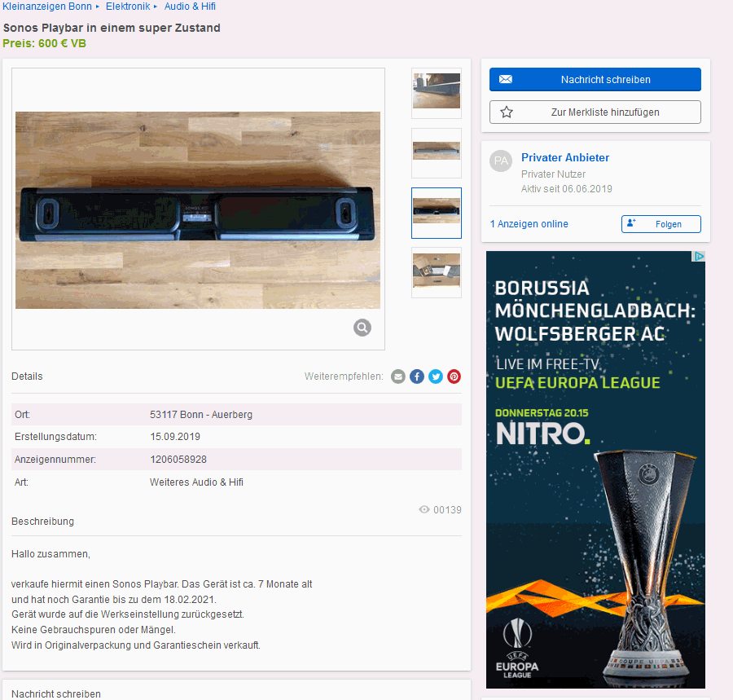Screen dimensions: 733x700
Task: Click the Werkseinstellung zurückgesetzt line
Action: click(128, 614)
